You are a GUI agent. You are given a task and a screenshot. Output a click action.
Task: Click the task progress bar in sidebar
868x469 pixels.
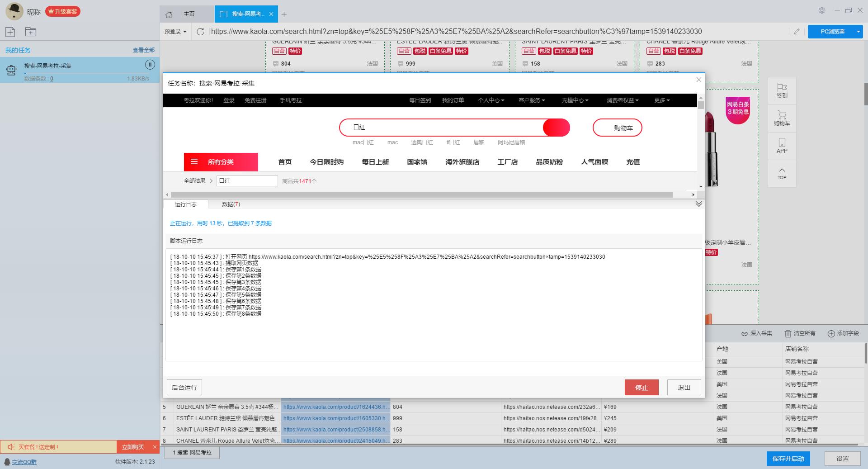click(x=86, y=73)
